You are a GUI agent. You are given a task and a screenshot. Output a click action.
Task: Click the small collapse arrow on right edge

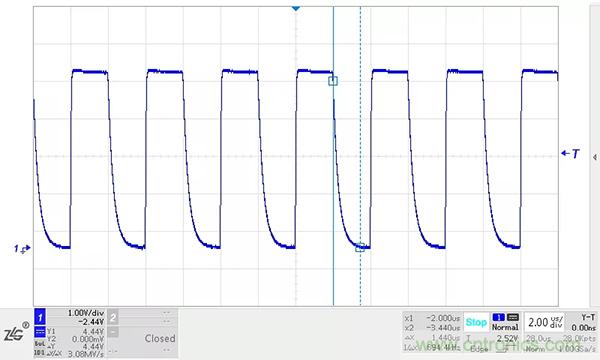pos(595,157)
